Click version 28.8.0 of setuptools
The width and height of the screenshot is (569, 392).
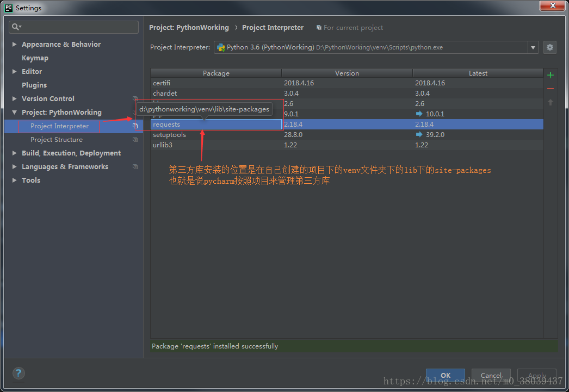(x=293, y=134)
